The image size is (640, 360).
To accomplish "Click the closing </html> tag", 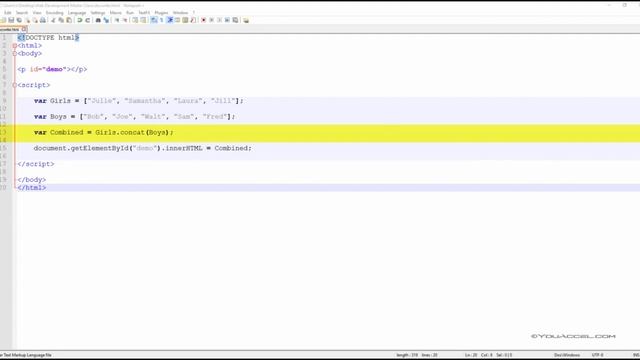I will (x=31, y=188).
